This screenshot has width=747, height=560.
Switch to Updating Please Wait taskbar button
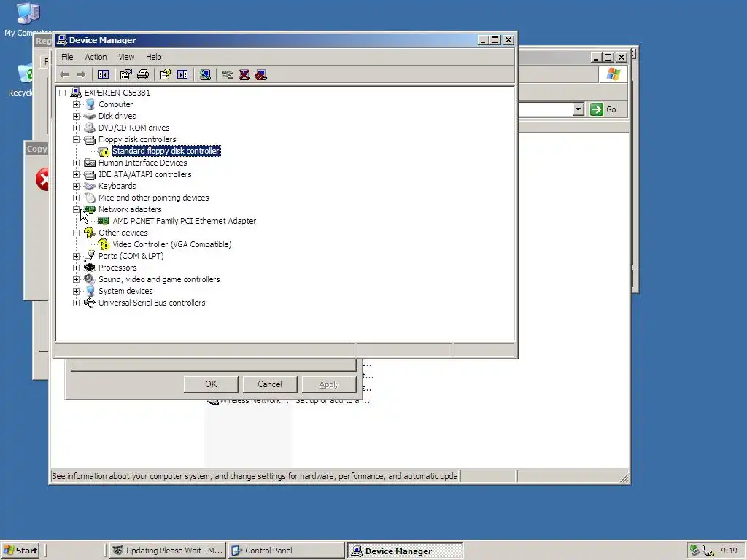coord(167,551)
